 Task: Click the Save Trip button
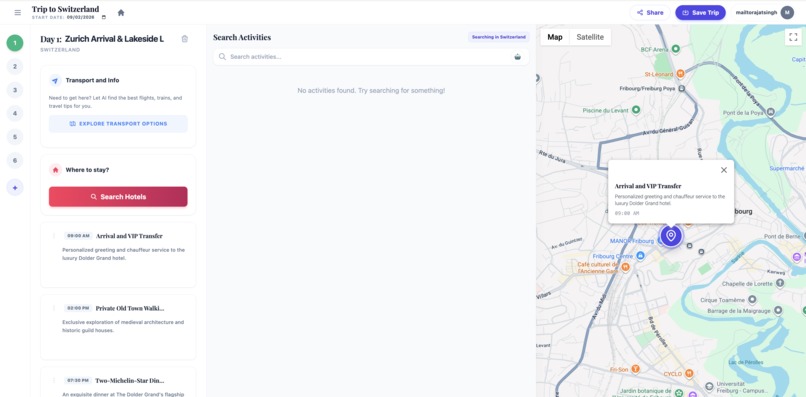point(700,12)
